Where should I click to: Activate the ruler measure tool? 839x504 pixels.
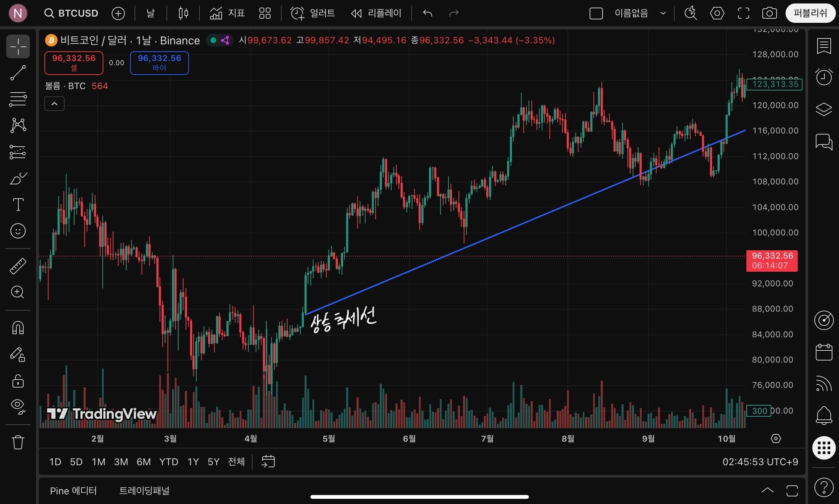coord(18,266)
